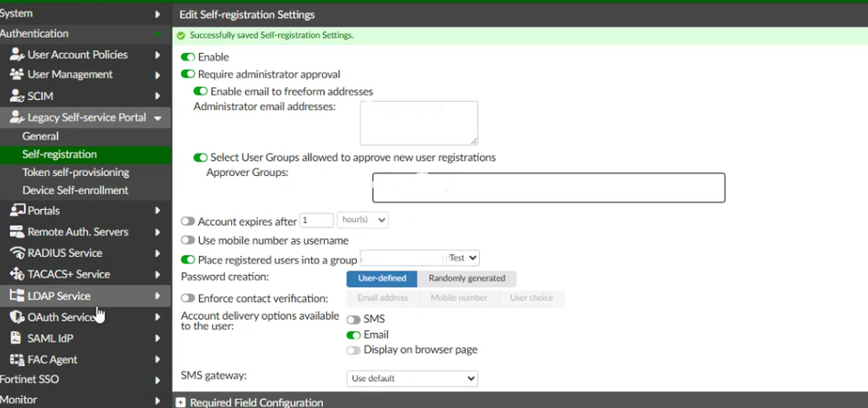
Task: Click the User Account Policies icon
Action: pos(17,55)
